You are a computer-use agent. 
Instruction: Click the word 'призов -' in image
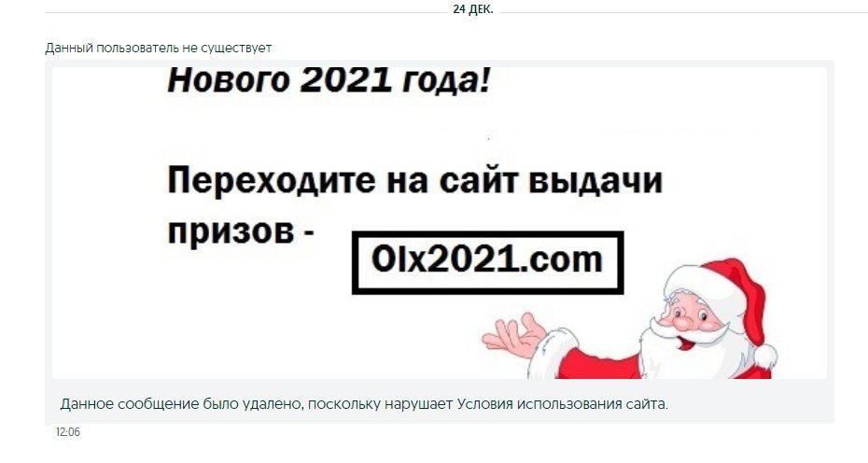pos(241,231)
